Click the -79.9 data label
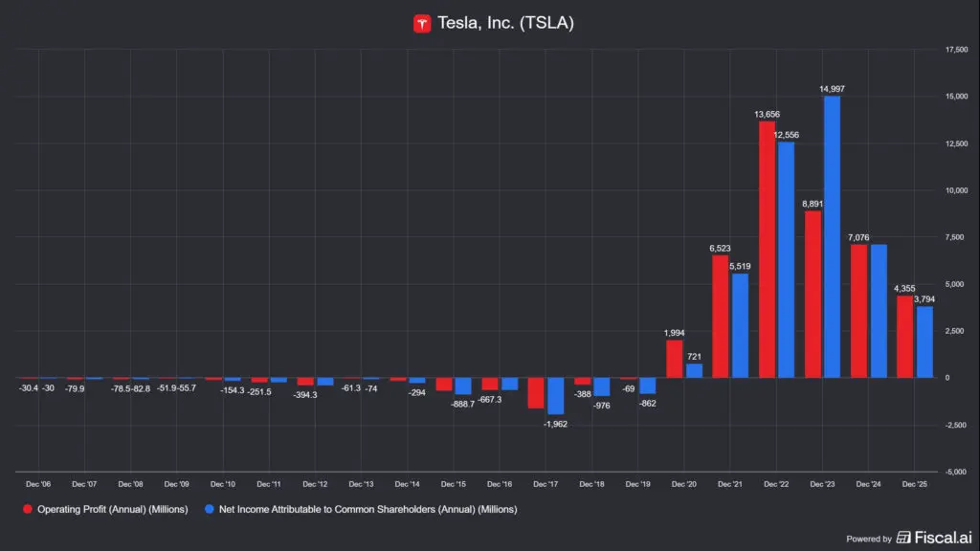This screenshot has height=551, width=980. [75, 388]
